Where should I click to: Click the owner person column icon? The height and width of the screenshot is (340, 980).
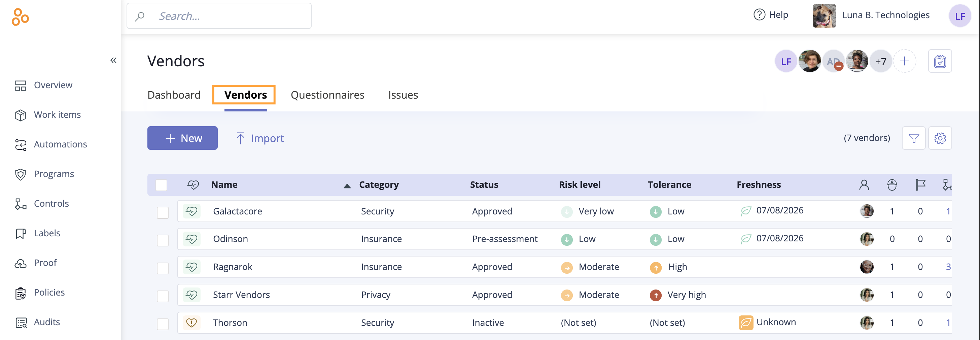(864, 185)
